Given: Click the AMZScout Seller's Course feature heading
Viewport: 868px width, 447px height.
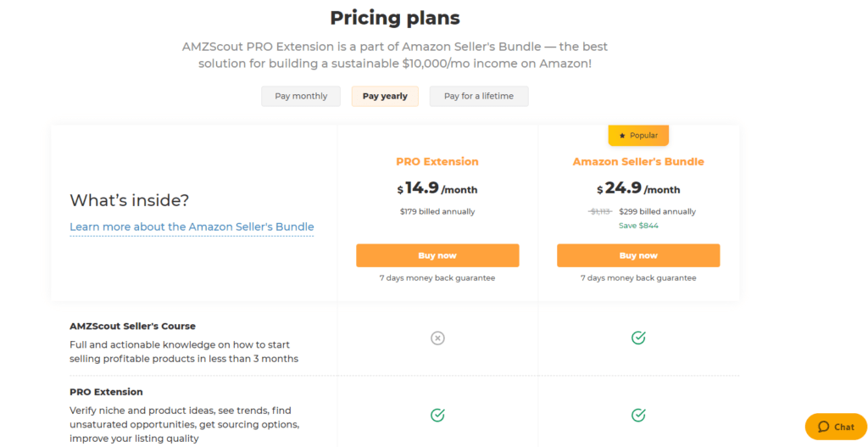Looking at the screenshot, I should [132, 326].
